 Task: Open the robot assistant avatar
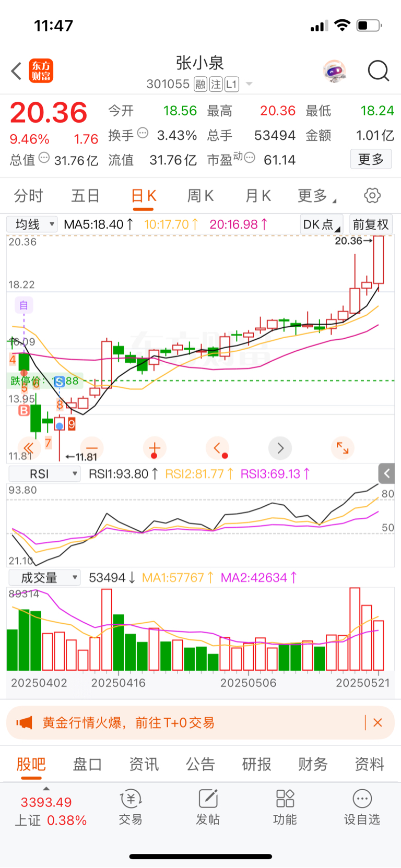335,71
